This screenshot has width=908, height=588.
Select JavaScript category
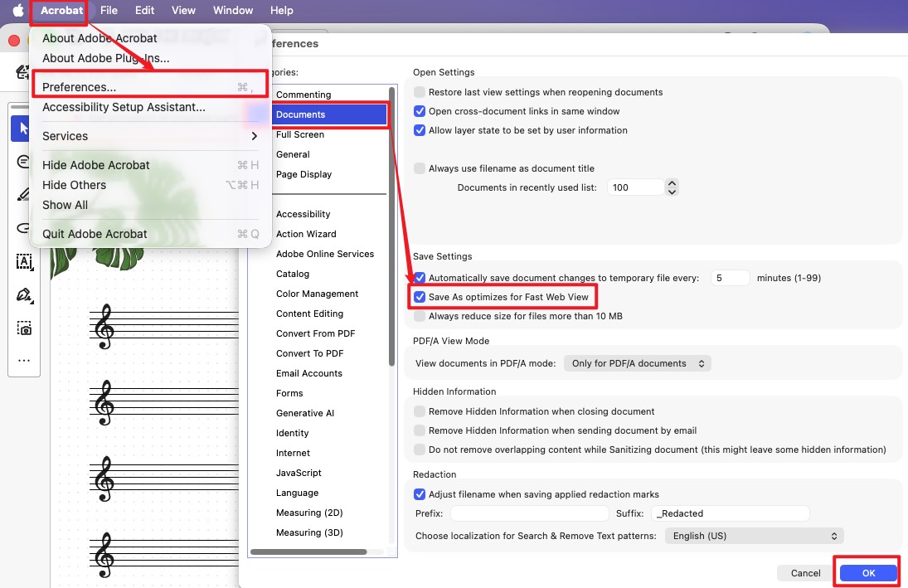(299, 473)
